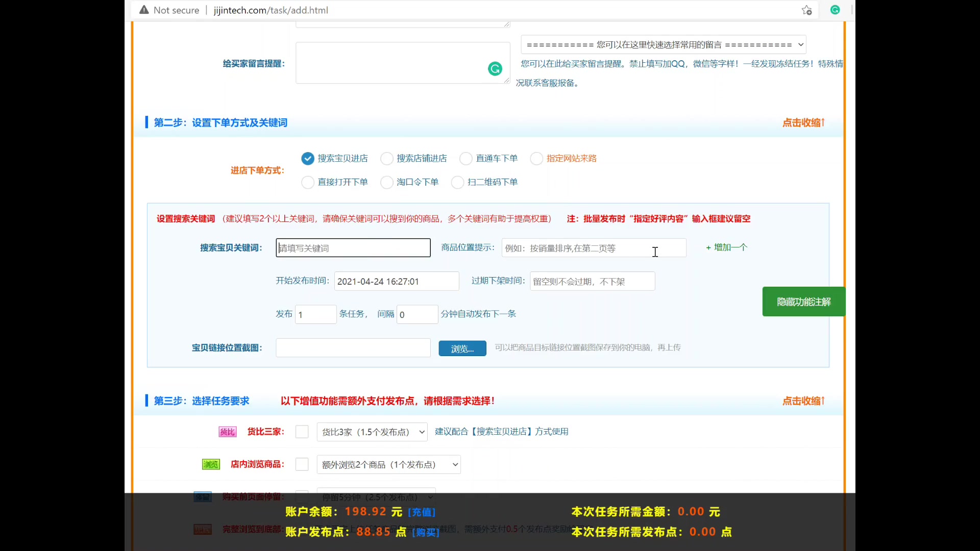Click the green 隐藏功能注解 button
The width and height of the screenshot is (980, 551).
803,302
